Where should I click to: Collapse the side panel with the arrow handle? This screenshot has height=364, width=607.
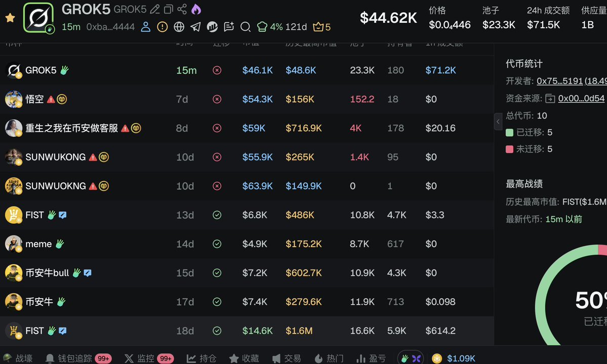point(498,122)
